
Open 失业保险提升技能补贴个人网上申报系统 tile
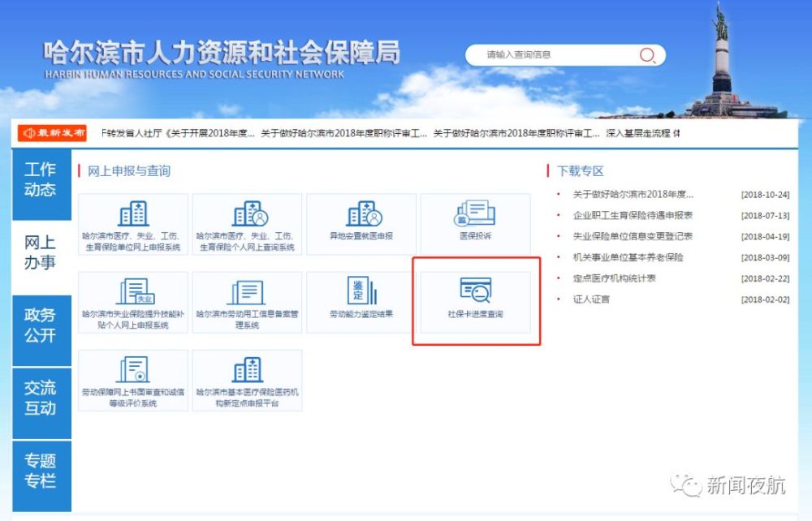click(133, 302)
